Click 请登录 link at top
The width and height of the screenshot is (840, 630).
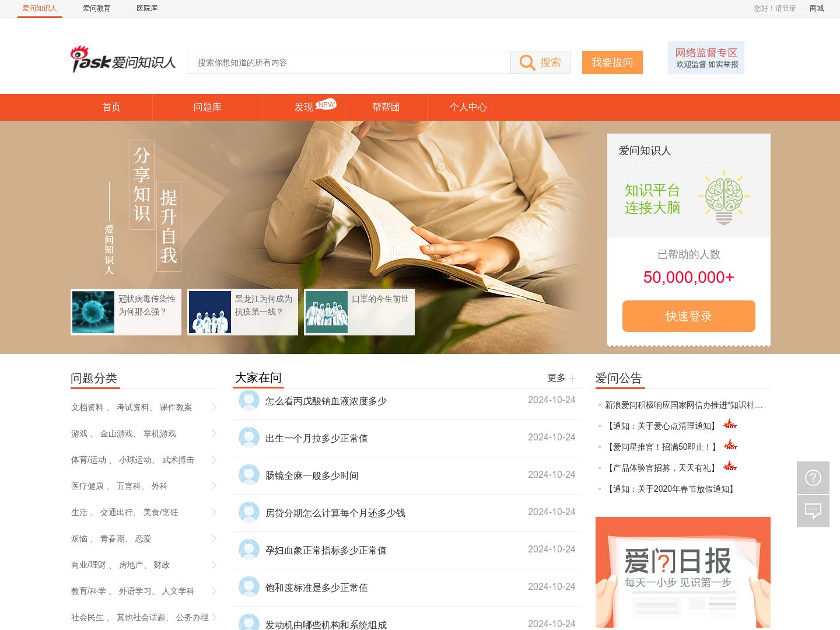[785, 8]
